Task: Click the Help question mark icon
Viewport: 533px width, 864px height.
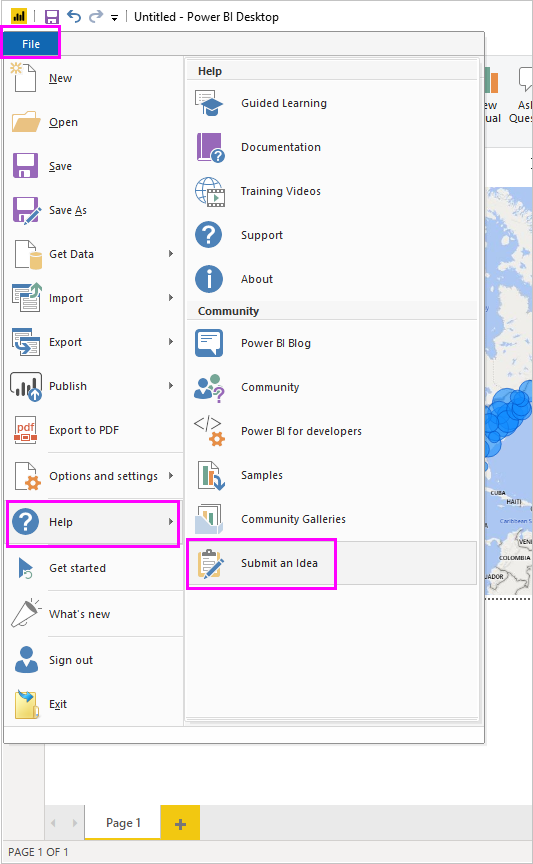Action: pyautogui.click(x=25, y=521)
